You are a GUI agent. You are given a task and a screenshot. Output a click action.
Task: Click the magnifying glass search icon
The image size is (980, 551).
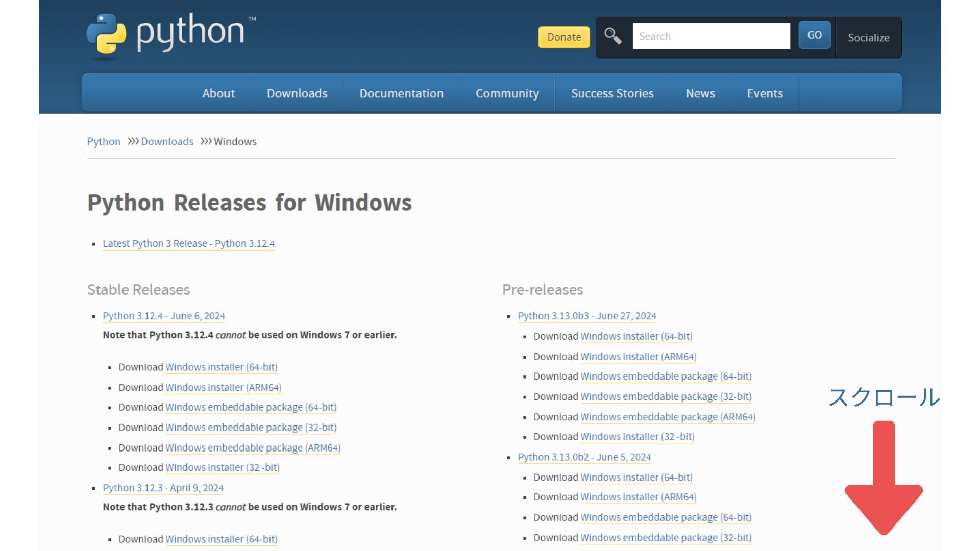point(612,36)
